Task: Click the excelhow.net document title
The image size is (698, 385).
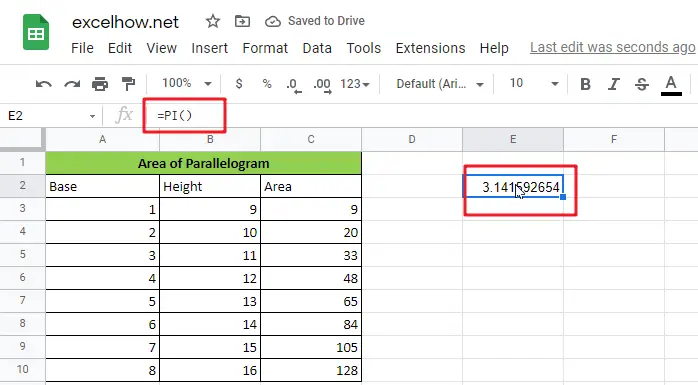Action: click(125, 22)
